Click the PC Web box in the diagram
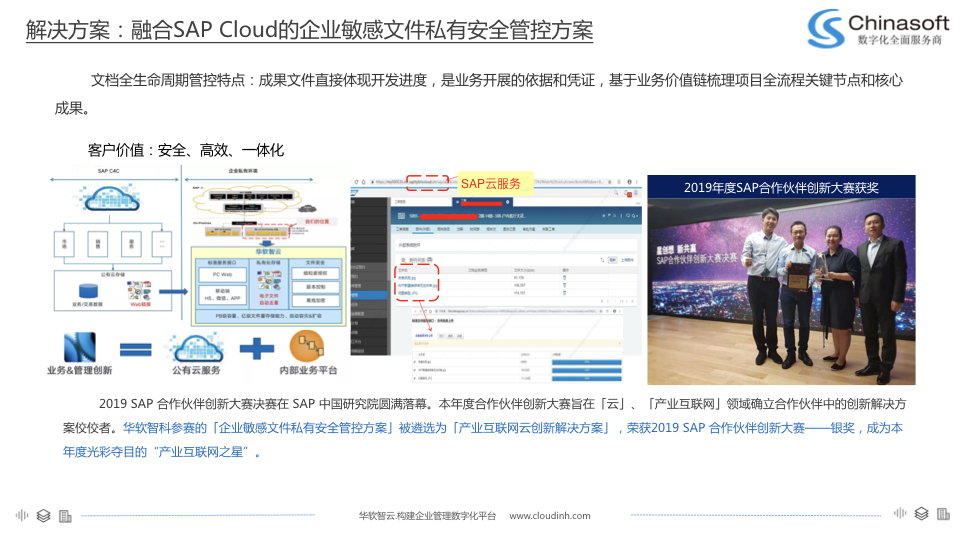The image size is (960, 540). (222, 275)
